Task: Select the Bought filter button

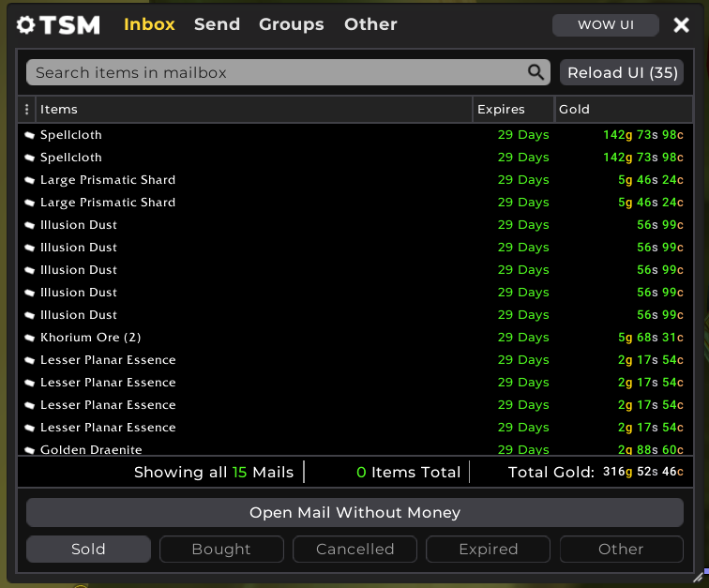Action: tap(221, 550)
